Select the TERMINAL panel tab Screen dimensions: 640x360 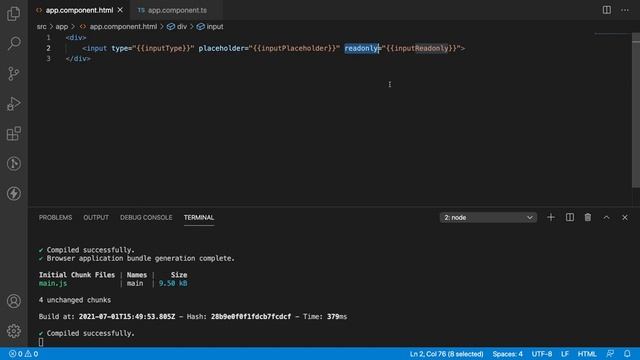[199, 218]
